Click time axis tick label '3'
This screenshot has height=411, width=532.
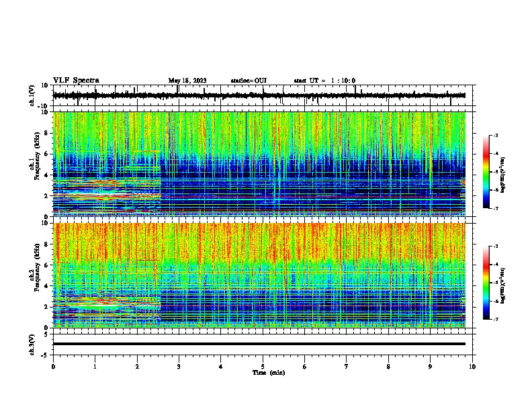pos(179,367)
